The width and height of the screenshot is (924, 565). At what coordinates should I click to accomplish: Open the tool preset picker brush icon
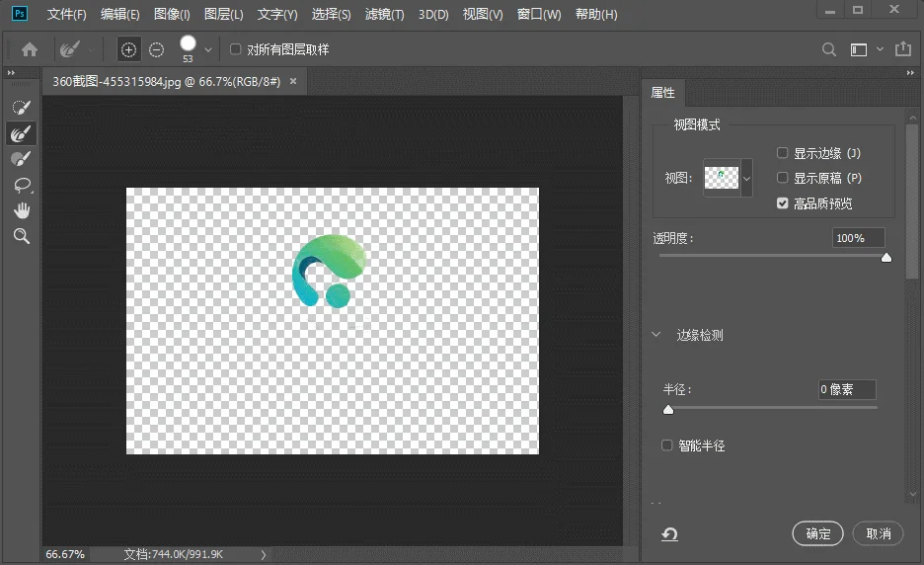tap(69, 49)
